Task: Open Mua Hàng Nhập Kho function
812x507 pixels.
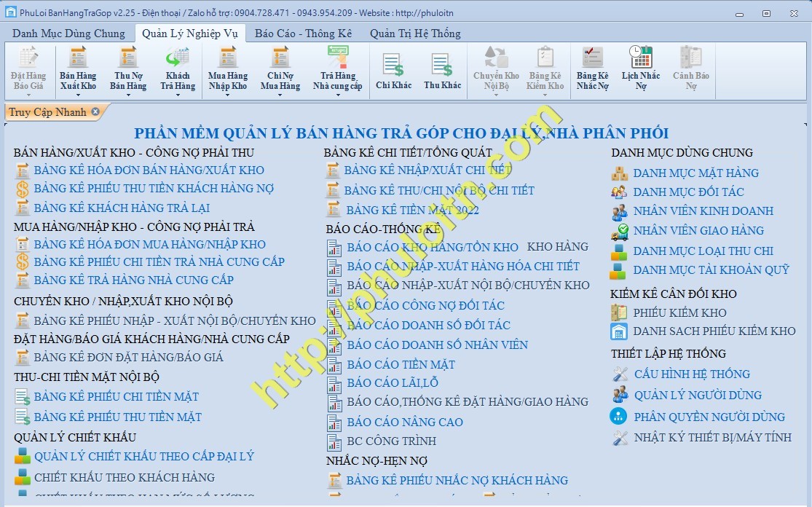Action: click(227, 70)
